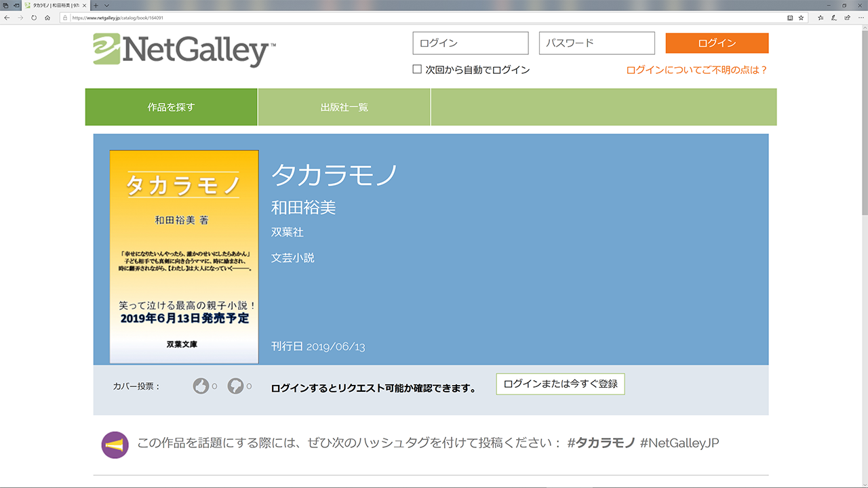The width and height of the screenshot is (868, 488).
Task: Show tabs you've set aside icon
Action: tap(5, 5)
